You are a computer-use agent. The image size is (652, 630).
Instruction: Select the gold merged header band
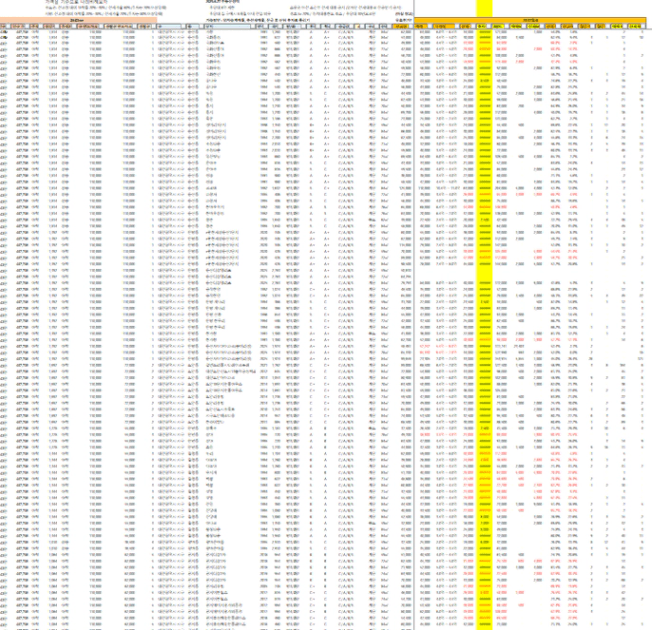[x=530, y=20]
